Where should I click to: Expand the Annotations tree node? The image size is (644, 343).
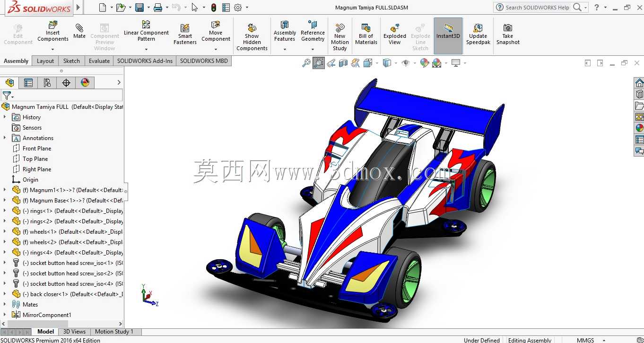coord(5,138)
